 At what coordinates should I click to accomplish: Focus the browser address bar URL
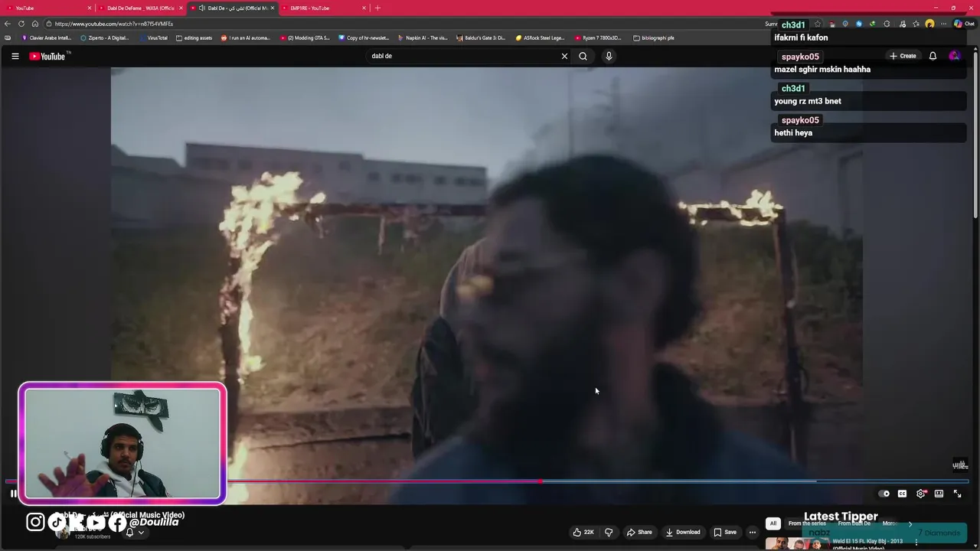[113, 24]
